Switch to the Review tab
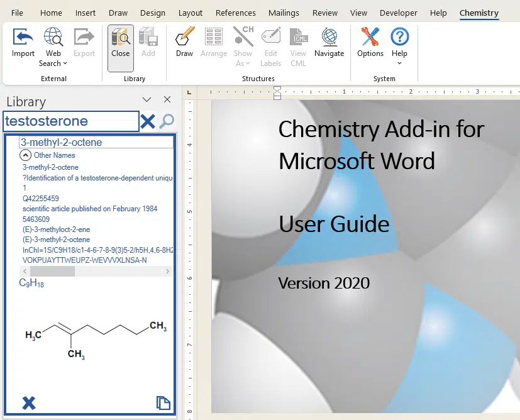The height and width of the screenshot is (420, 520). 325,13
